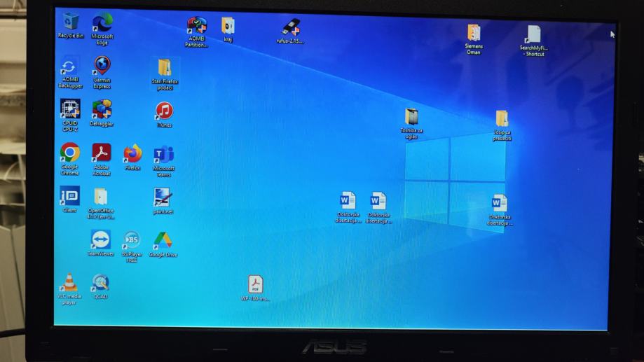Open the Toshiba za oglas folder
The image size is (644, 362).
[411, 124]
